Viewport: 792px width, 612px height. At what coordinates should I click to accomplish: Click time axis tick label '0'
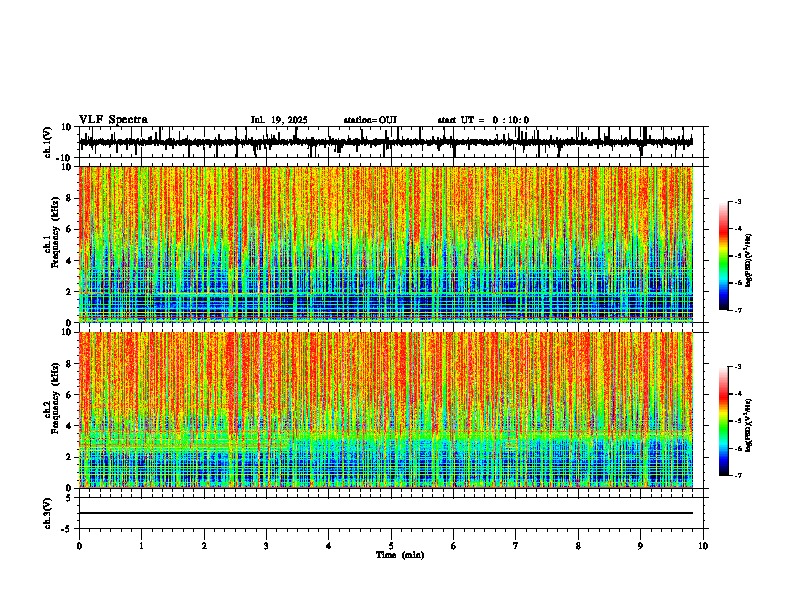point(79,546)
